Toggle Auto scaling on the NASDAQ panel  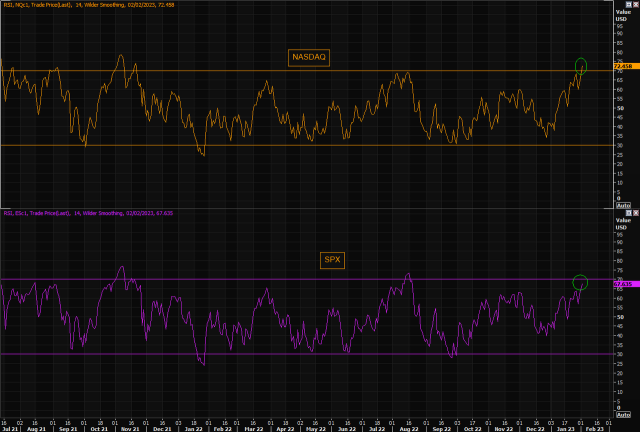tap(623, 205)
